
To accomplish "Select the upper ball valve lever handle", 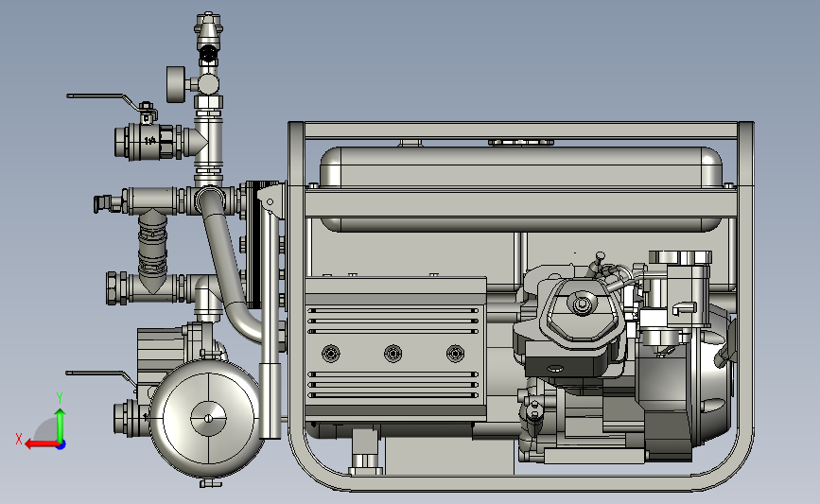I will coord(107,100).
